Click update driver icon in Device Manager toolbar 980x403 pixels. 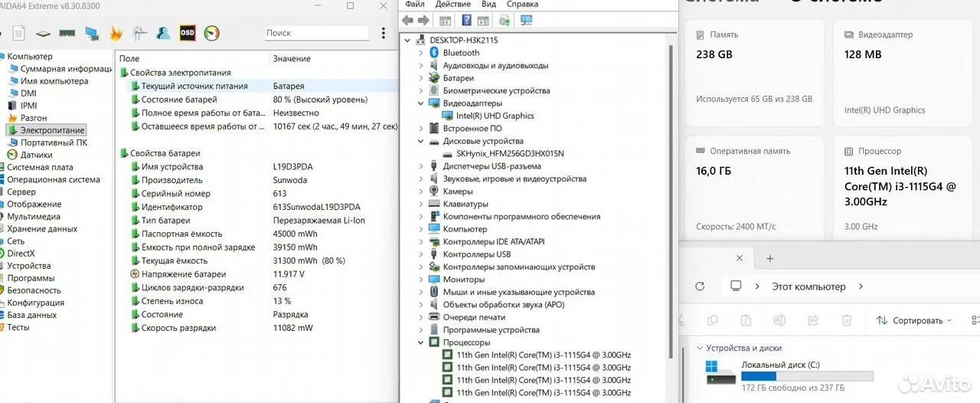pos(504,20)
